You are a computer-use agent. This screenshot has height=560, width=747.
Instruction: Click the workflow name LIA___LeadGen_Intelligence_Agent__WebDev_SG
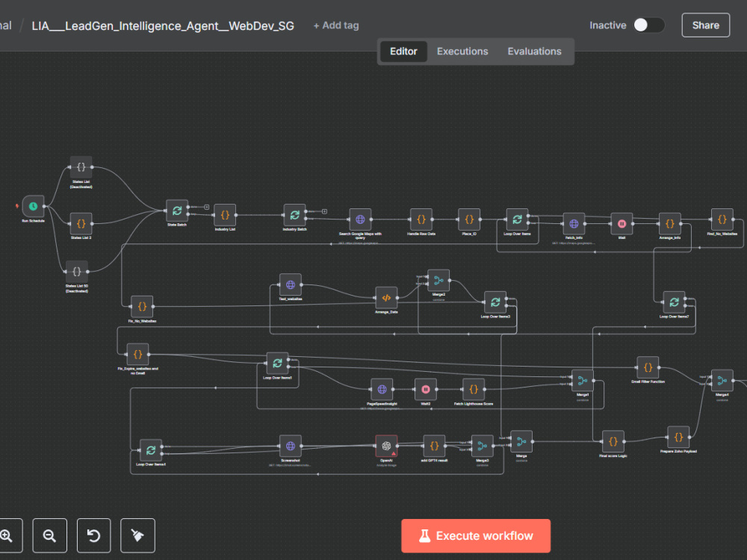pos(163,25)
